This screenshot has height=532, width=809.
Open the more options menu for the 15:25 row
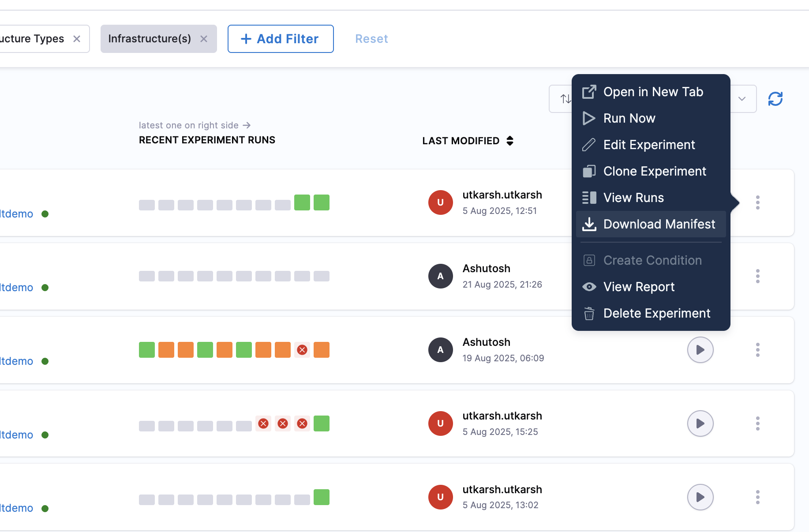click(x=757, y=423)
